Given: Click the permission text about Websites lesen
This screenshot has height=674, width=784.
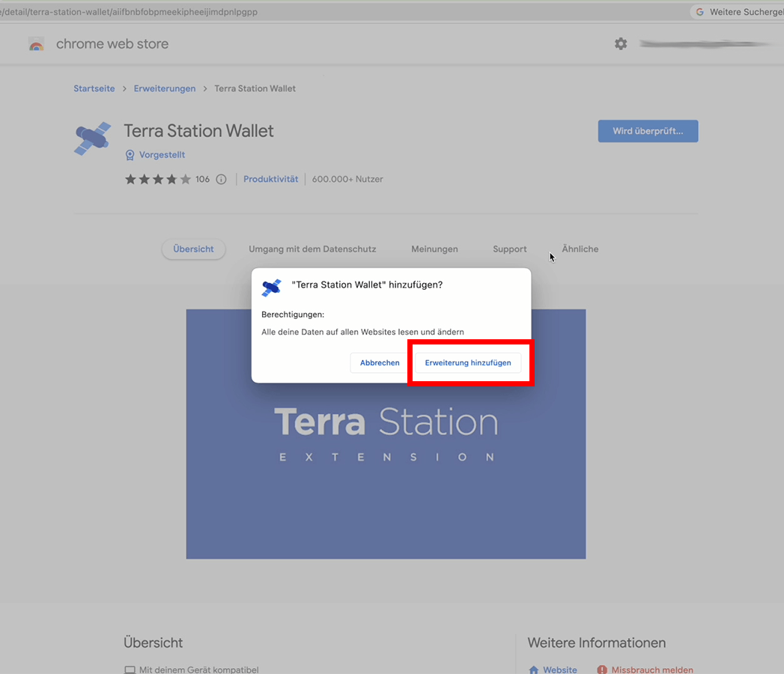Looking at the screenshot, I should click(x=362, y=332).
